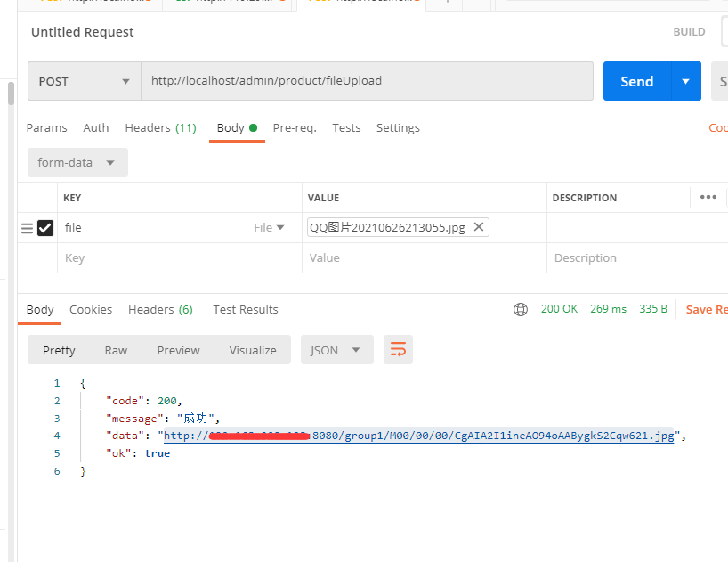Switch to the Params tab
Image resolution: width=728 pixels, height=562 pixels.
47,127
